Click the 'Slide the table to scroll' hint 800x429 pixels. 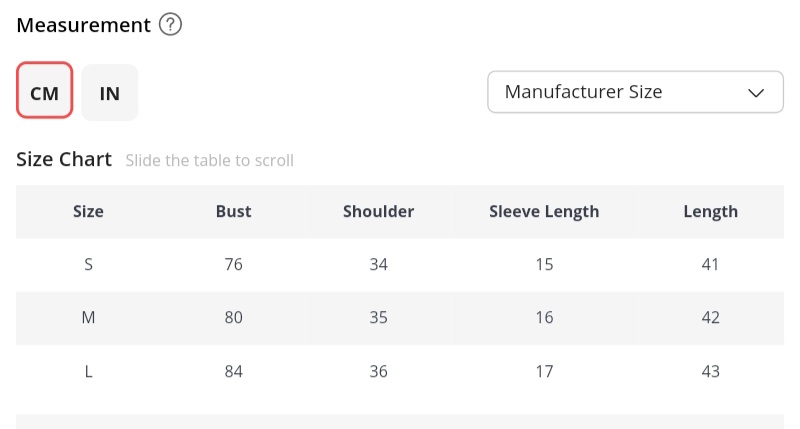(x=209, y=160)
